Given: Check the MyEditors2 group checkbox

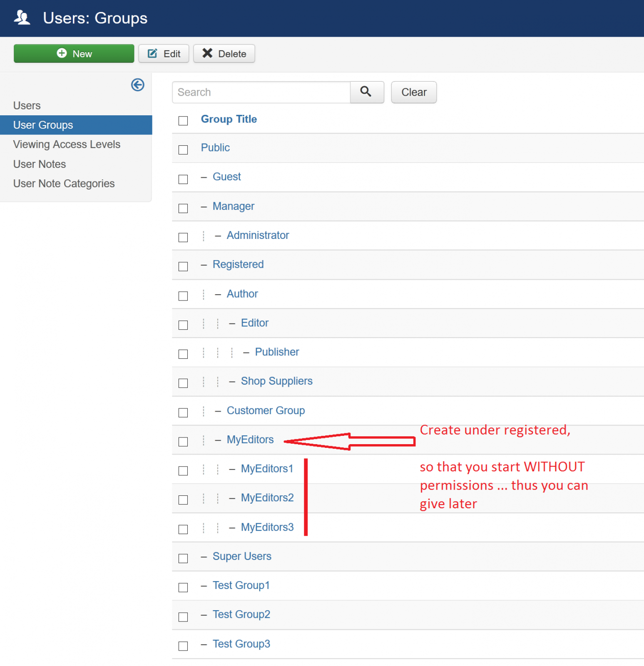Looking at the screenshot, I should 183,499.
